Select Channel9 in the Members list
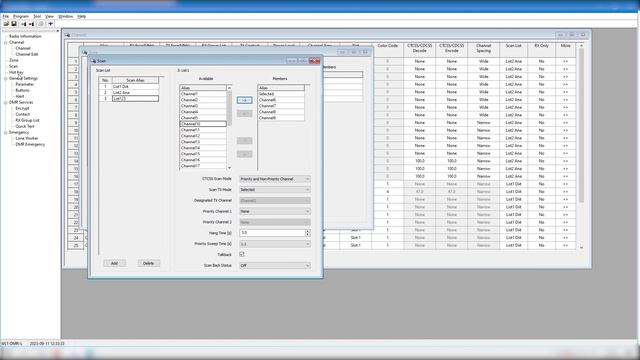The width and height of the screenshot is (640, 360). (x=281, y=118)
